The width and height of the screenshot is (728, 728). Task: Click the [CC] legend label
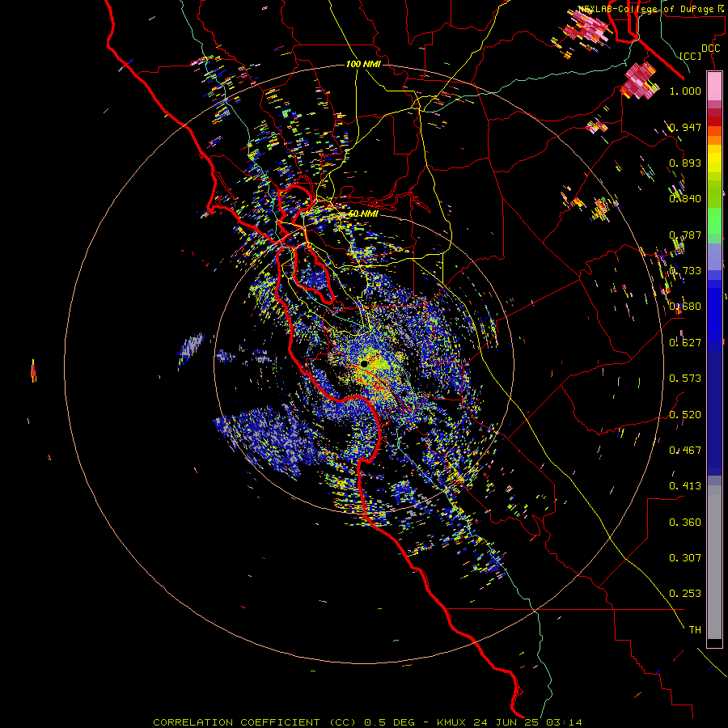(691, 56)
